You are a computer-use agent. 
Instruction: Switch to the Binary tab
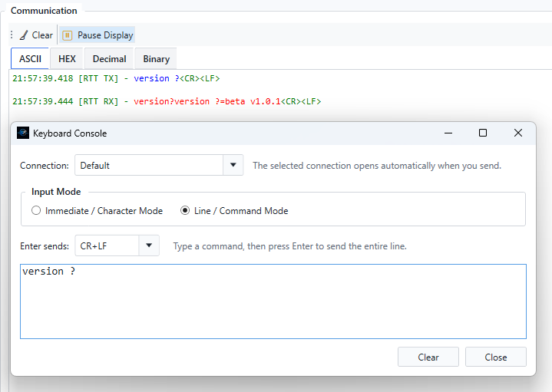pos(157,59)
